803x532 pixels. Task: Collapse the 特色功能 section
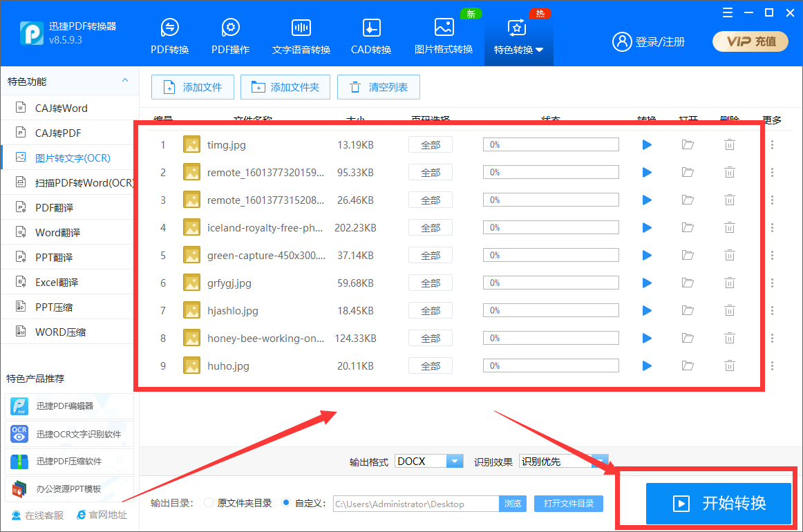(x=125, y=80)
